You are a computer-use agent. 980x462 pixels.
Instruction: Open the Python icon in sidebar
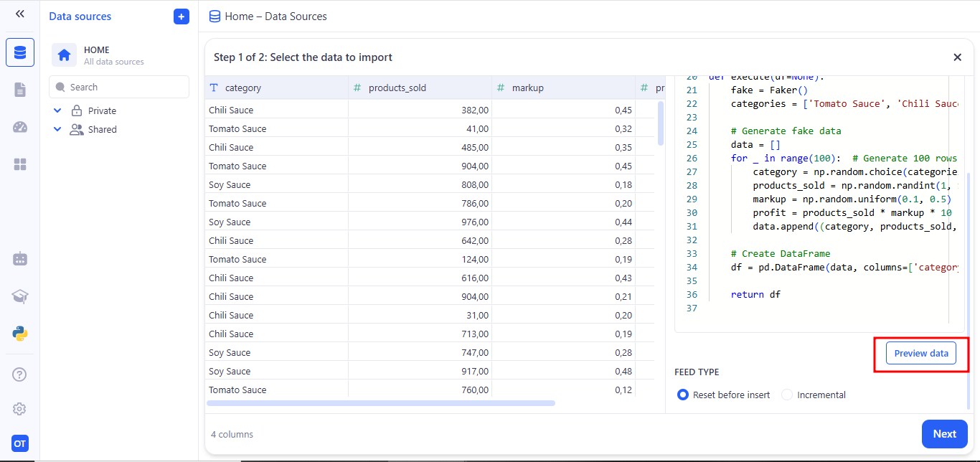19,333
